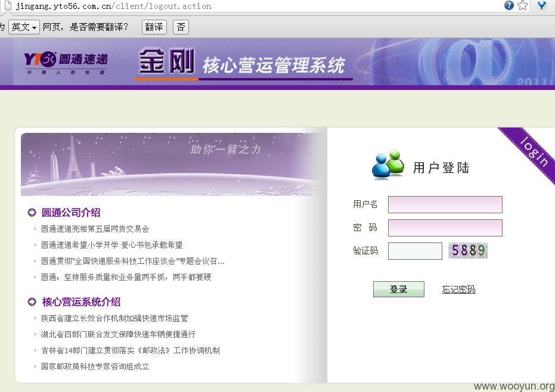Click the user login avatar icon
The height and width of the screenshot is (392, 555).
[388, 164]
